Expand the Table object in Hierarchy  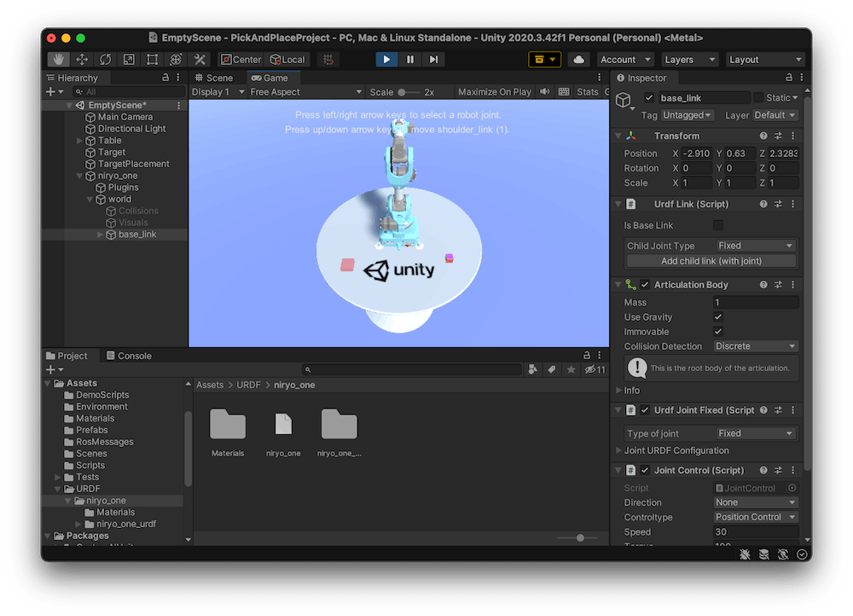point(79,141)
